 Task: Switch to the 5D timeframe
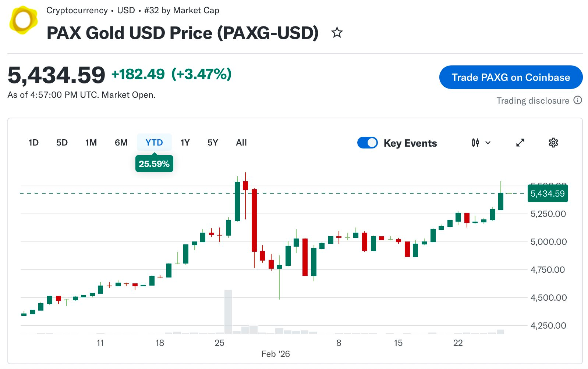tap(62, 143)
